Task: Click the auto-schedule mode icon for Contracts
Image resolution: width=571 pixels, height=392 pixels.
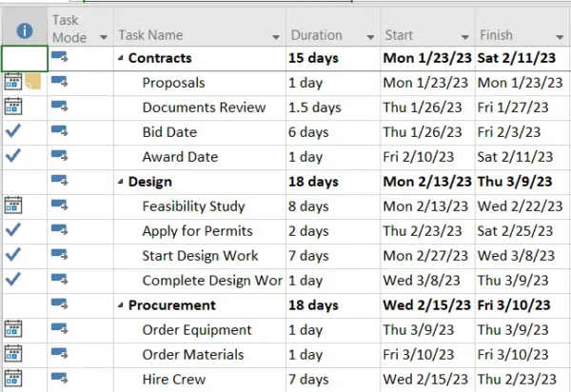Action: pos(59,56)
